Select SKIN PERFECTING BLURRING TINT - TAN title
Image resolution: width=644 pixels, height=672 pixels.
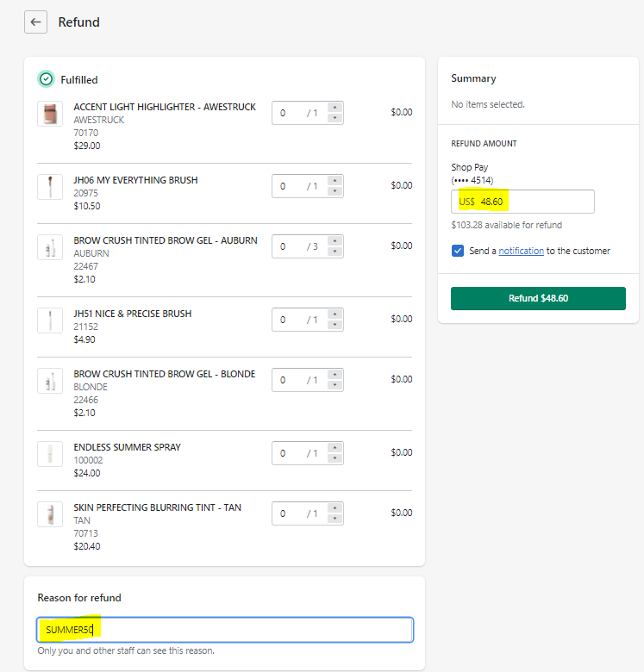click(x=158, y=507)
